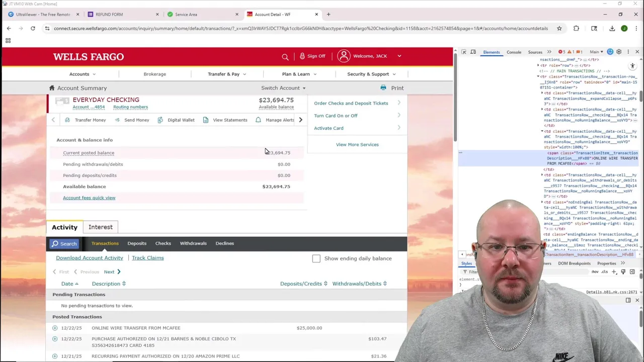This screenshot has width=644, height=362.
Task: Sort by Withdrawals/Debits column
Action: point(359,284)
